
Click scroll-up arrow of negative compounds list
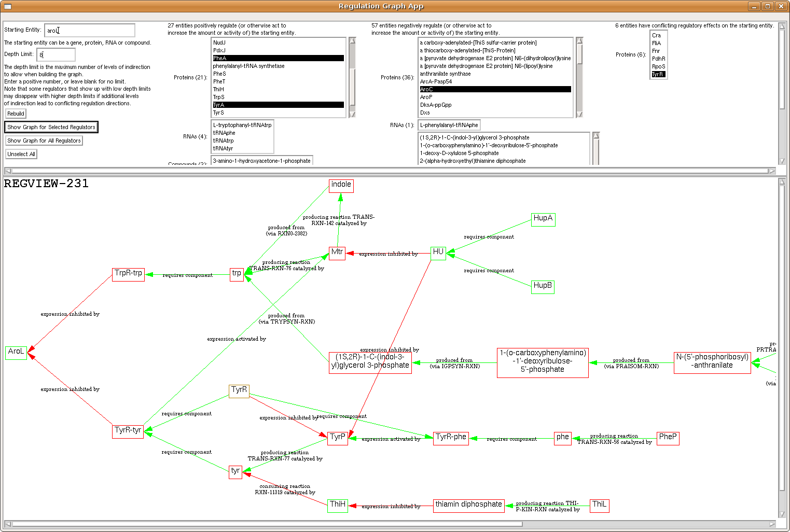point(597,136)
